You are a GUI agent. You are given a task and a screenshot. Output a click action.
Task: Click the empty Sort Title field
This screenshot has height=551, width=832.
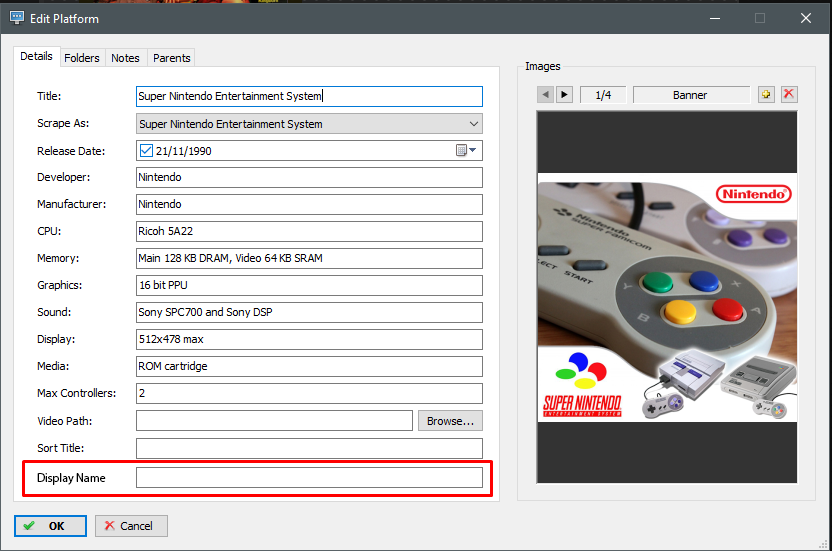[309, 449]
